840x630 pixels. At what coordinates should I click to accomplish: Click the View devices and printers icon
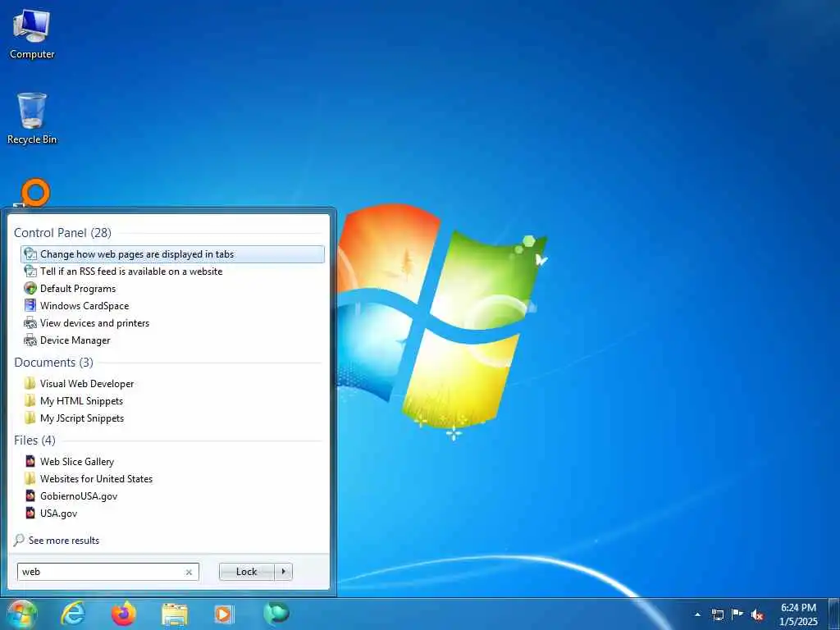[x=30, y=322]
